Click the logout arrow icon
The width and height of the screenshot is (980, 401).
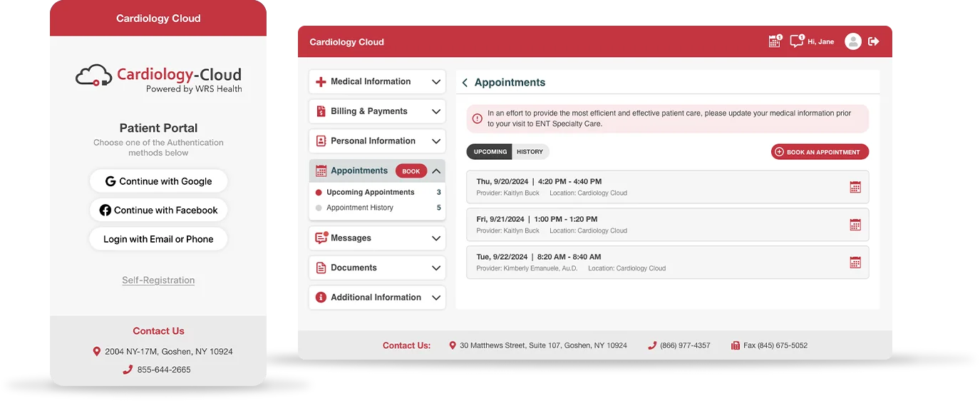(x=874, y=41)
